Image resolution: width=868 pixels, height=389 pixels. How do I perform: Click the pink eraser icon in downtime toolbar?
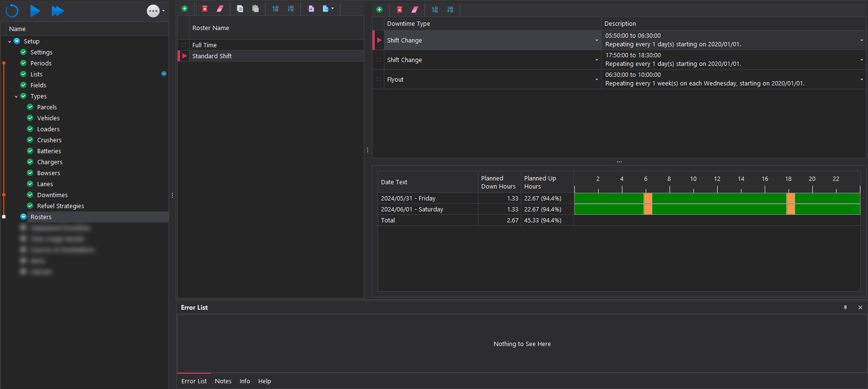[x=415, y=10]
